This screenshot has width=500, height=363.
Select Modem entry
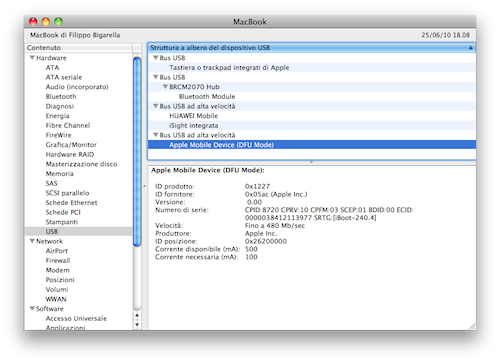(x=58, y=270)
